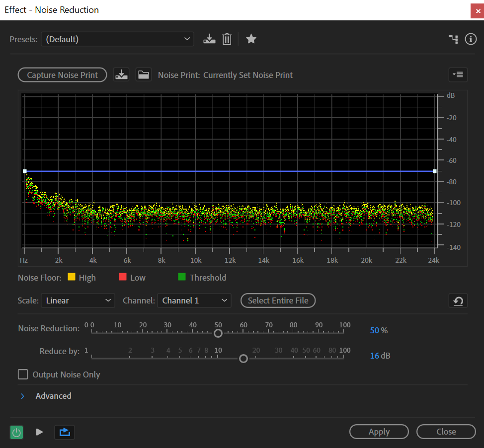Enable the Output Noise Only checkbox
Screen dimensions: 484x448
click(x=23, y=374)
